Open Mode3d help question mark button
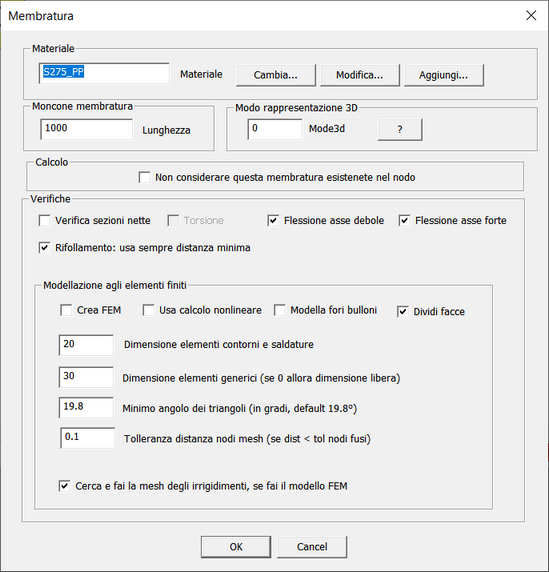Viewport: 549px width, 572px height. [400, 129]
